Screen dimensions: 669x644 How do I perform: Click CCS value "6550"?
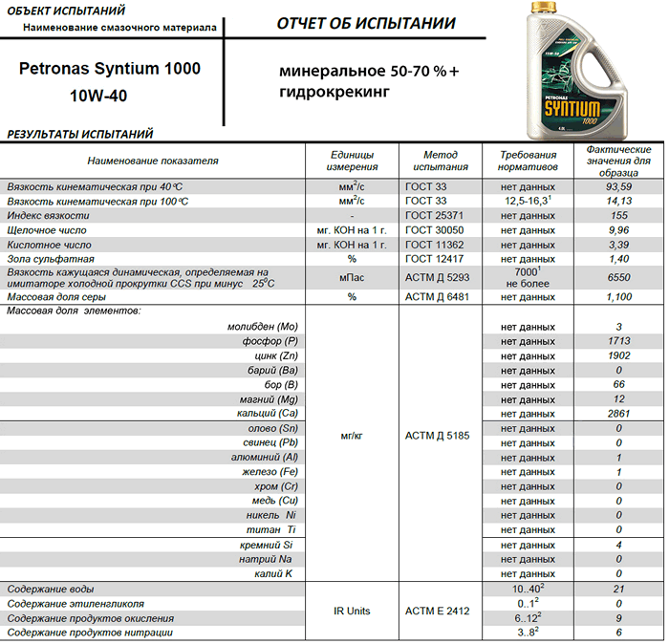click(x=619, y=278)
